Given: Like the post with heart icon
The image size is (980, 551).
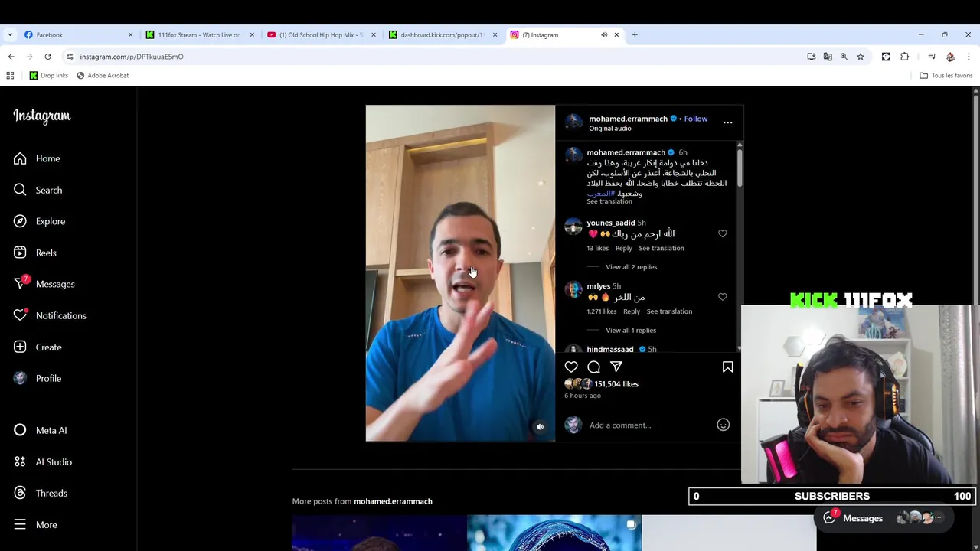Looking at the screenshot, I should pos(571,367).
